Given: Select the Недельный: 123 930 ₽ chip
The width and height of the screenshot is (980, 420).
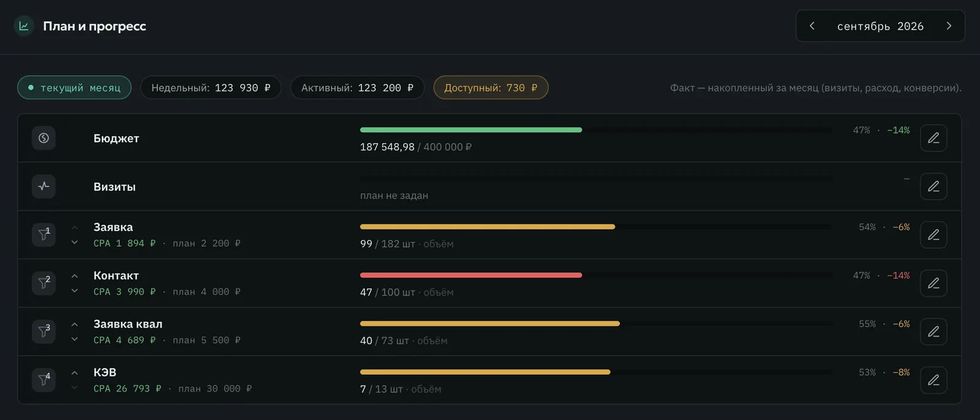Looking at the screenshot, I should 211,88.
